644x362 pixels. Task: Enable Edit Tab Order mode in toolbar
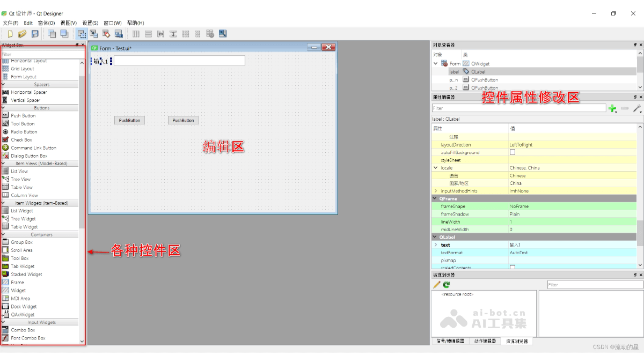coord(119,34)
